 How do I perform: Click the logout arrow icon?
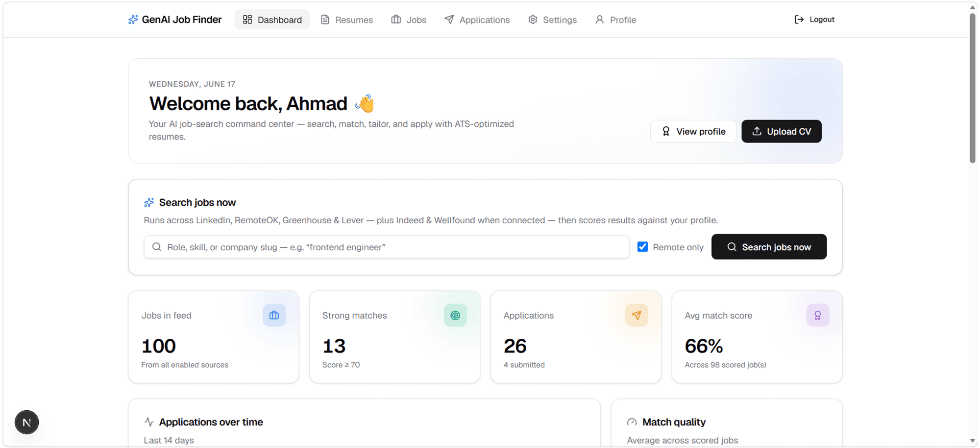click(799, 20)
